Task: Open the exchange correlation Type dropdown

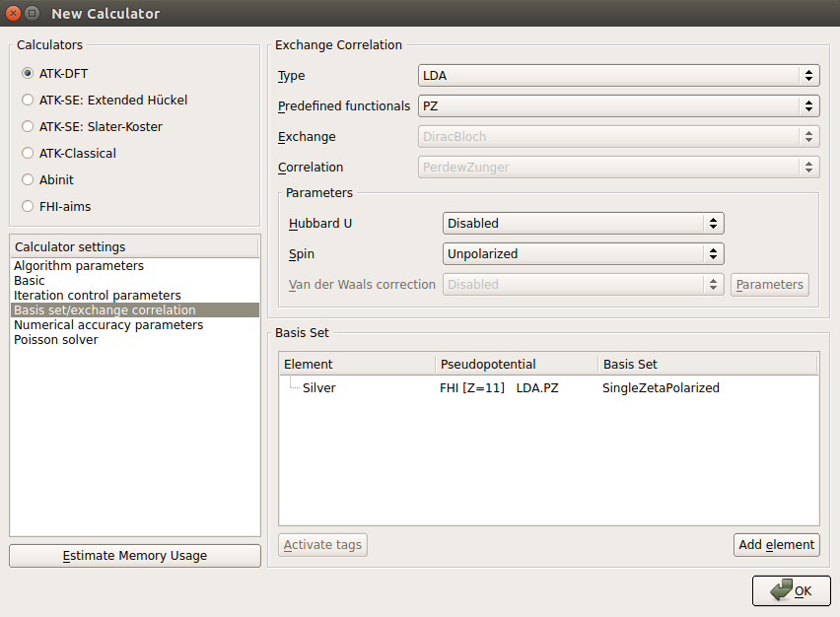Action: click(619, 76)
